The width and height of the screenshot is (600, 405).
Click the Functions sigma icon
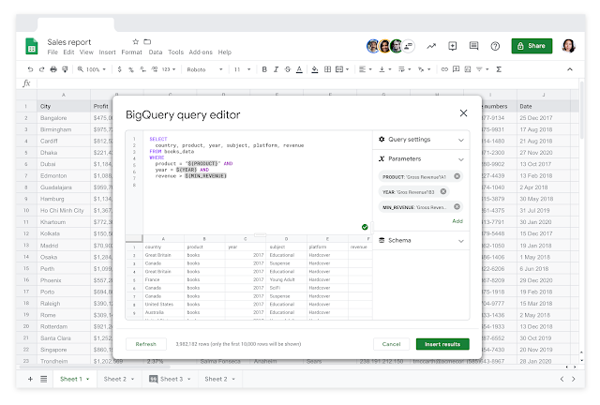[499, 69]
